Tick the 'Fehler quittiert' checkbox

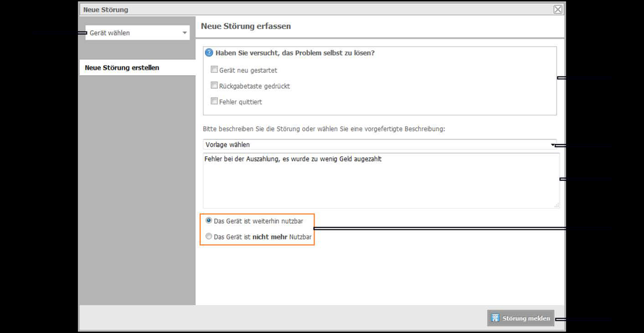point(214,101)
